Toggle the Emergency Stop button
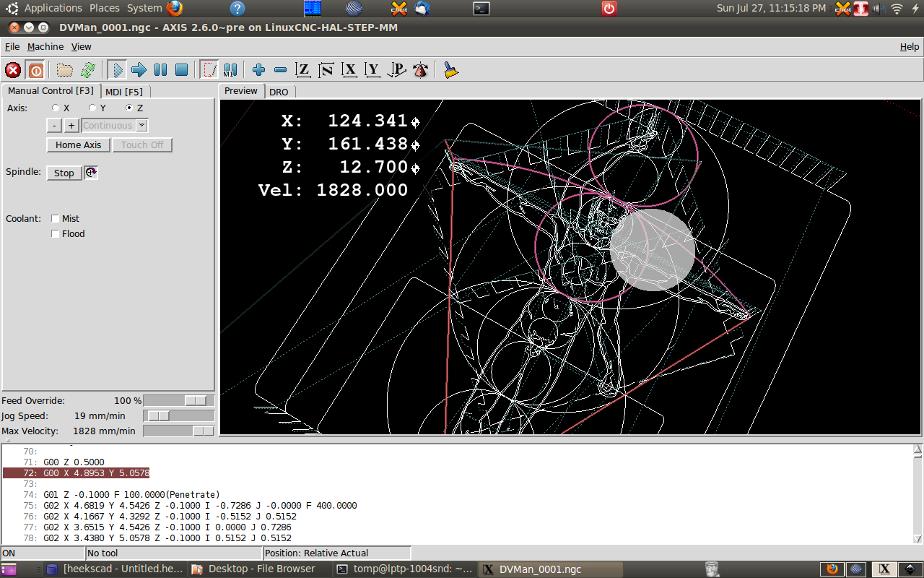The width and height of the screenshot is (924, 578). 13,70
